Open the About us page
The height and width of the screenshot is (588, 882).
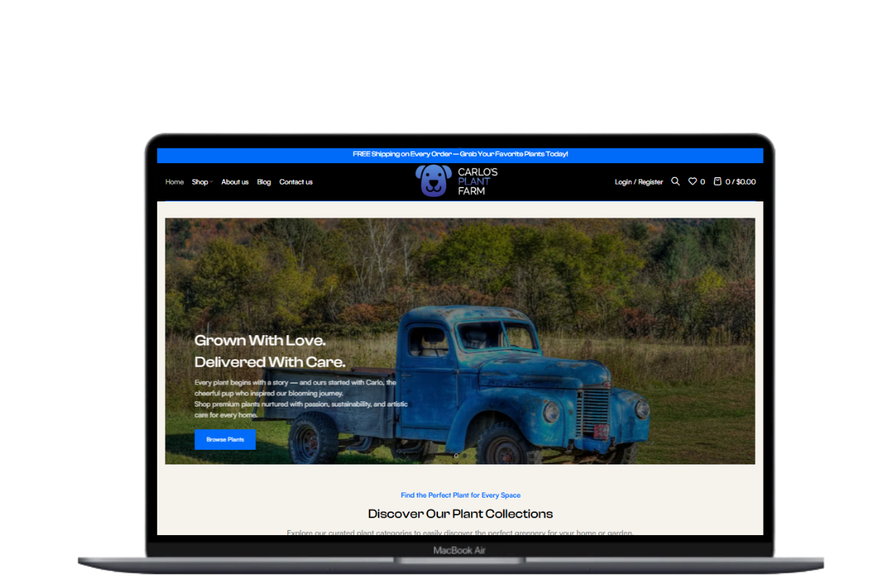click(234, 182)
